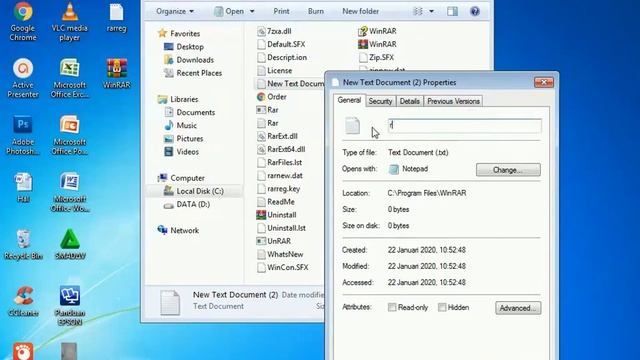Select the Descript.ion file
This screenshot has height=360, width=640.
[x=282, y=57]
